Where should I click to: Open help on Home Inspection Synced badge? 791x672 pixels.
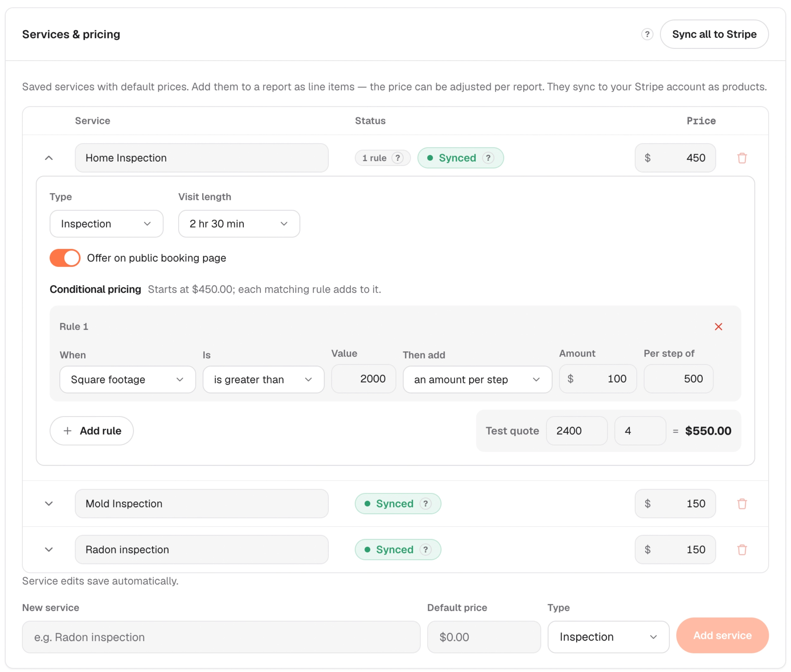[488, 158]
